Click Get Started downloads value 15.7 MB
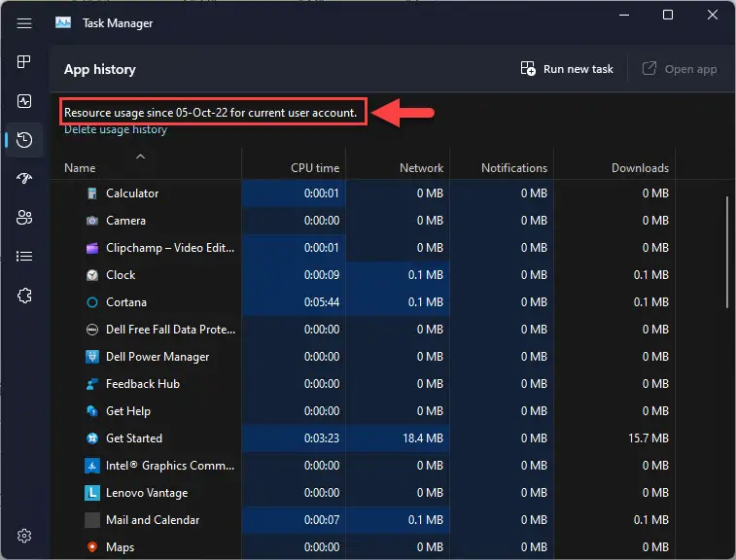736x560 pixels. click(x=648, y=438)
